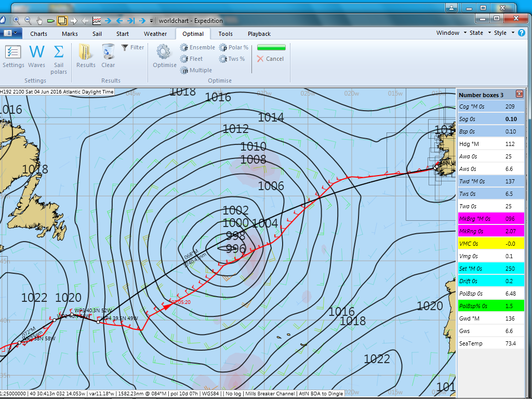Image resolution: width=532 pixels, height=399 pixels.
Task: Open Expedition help
Action: coord(521,33)
